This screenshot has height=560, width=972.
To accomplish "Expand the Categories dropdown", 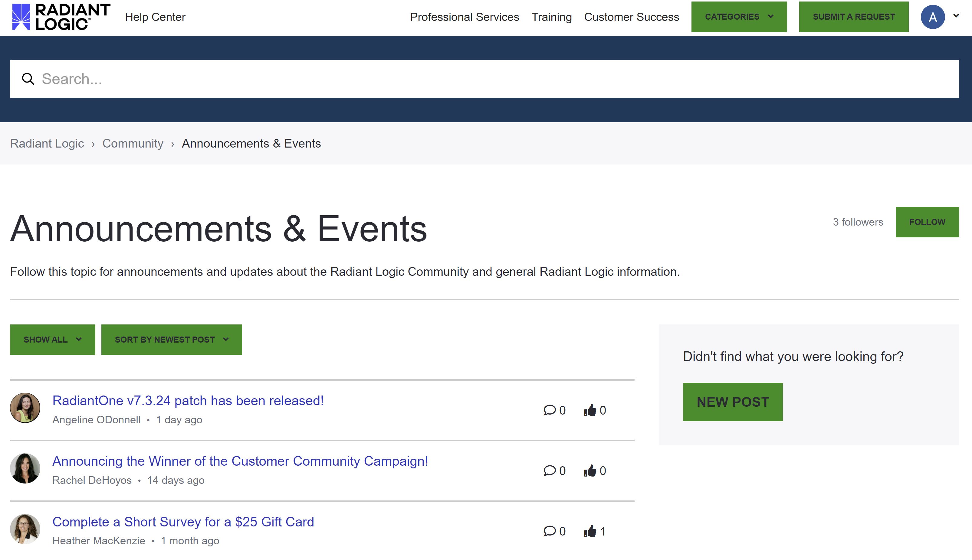I will tap(739, 17).
